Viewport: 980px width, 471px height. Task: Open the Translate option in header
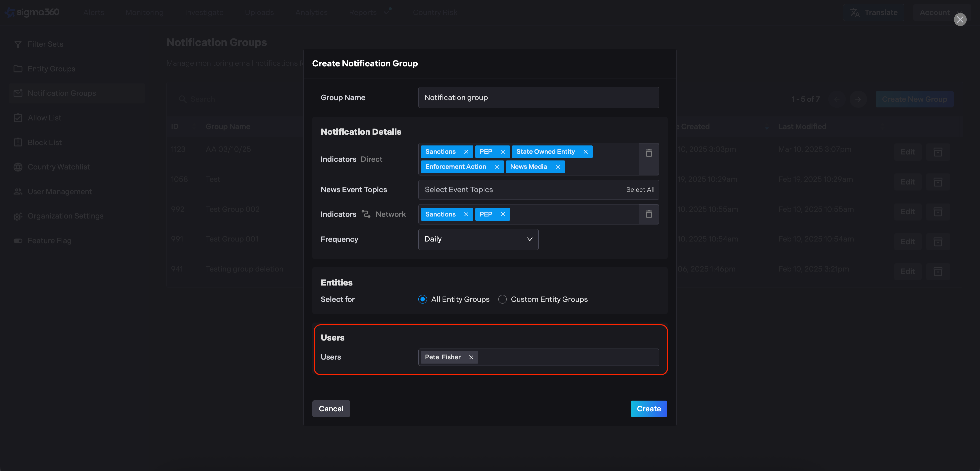click(873, 13)
